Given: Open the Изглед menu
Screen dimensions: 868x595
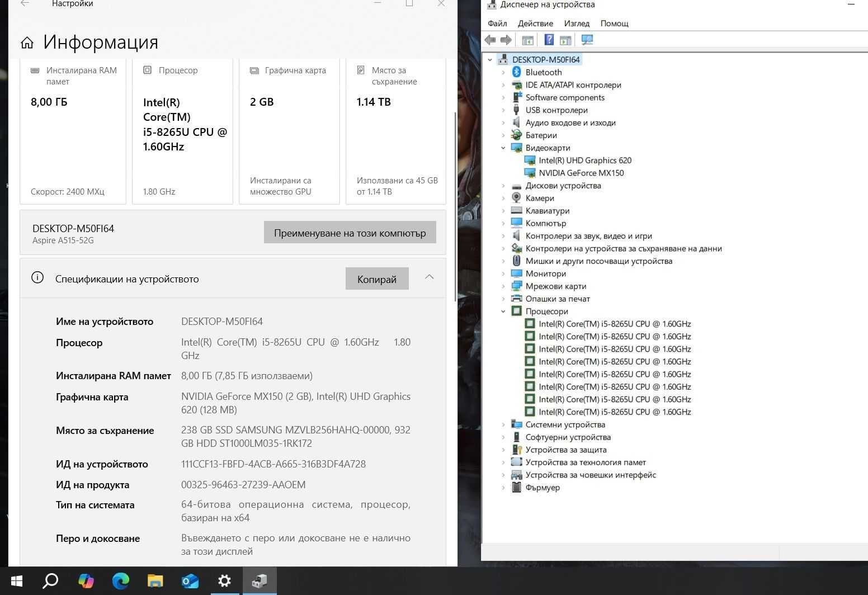Looking at the screenshot, I should tap(577, 23).
